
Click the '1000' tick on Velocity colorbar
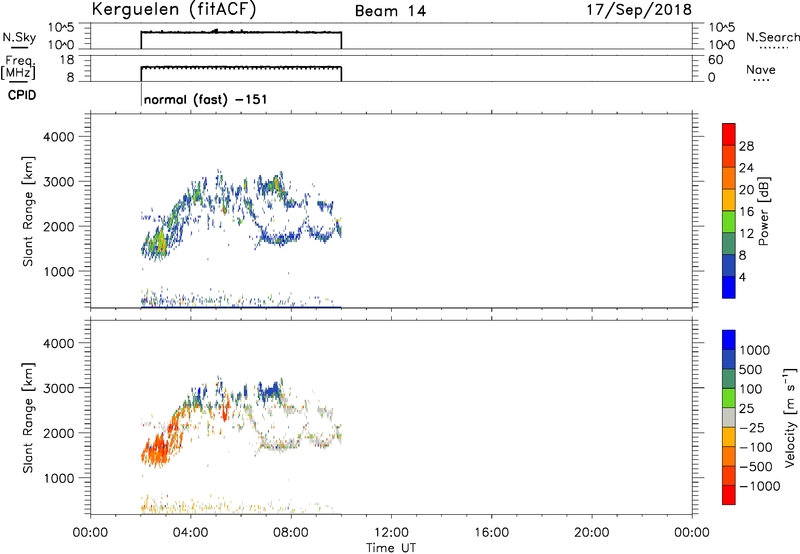click(x=754, y=350)
